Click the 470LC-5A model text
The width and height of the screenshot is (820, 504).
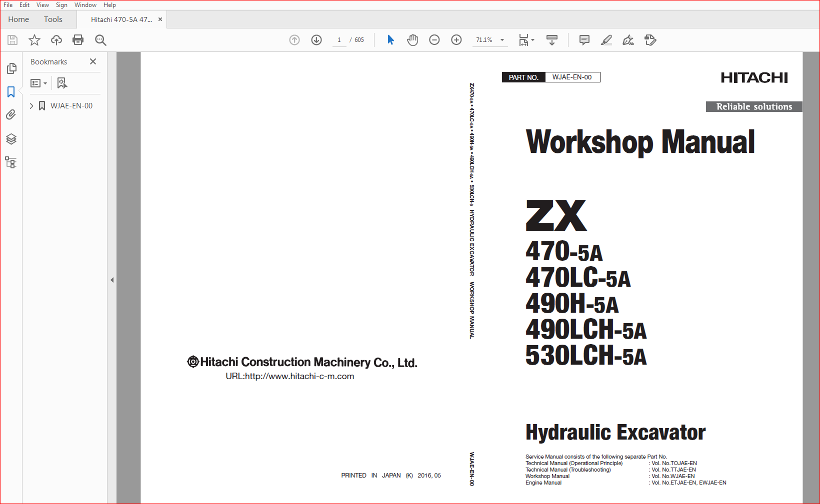(578, 277)
